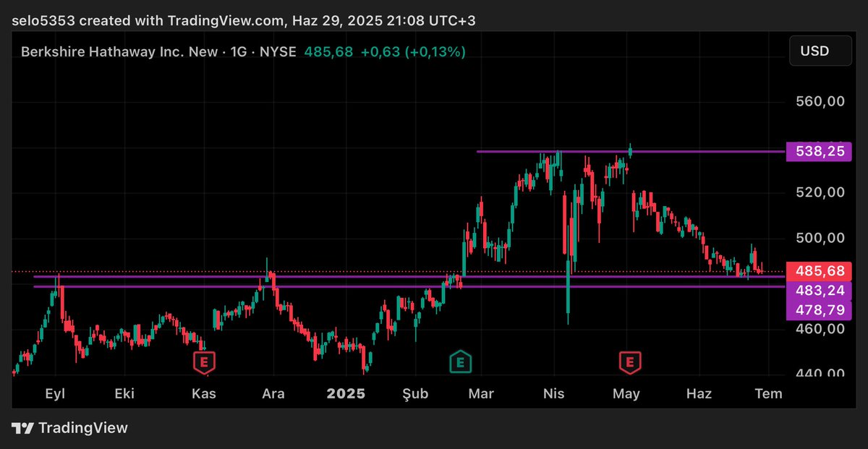Screen dimensions: 868x449
Task: Click the Mar month label
Action: (x=481, y=394)
